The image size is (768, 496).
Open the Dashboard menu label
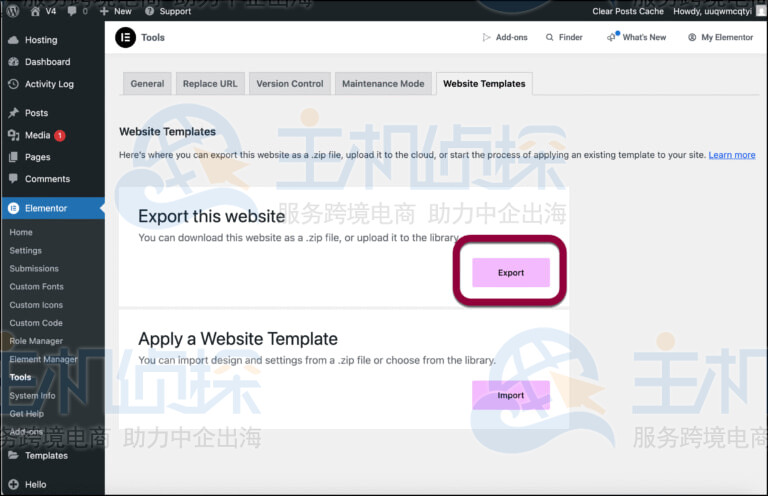click(48, 62)
